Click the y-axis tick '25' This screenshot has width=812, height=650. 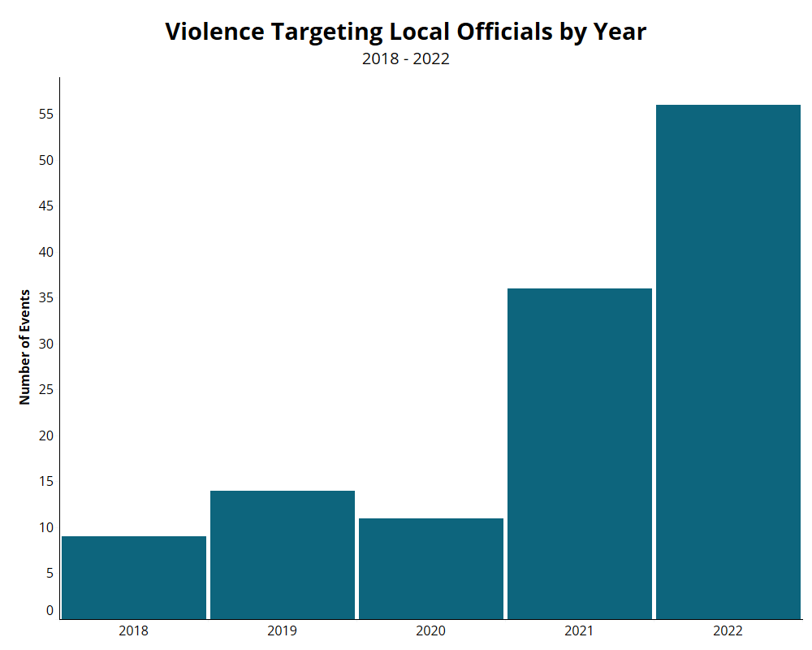(46, 390)
